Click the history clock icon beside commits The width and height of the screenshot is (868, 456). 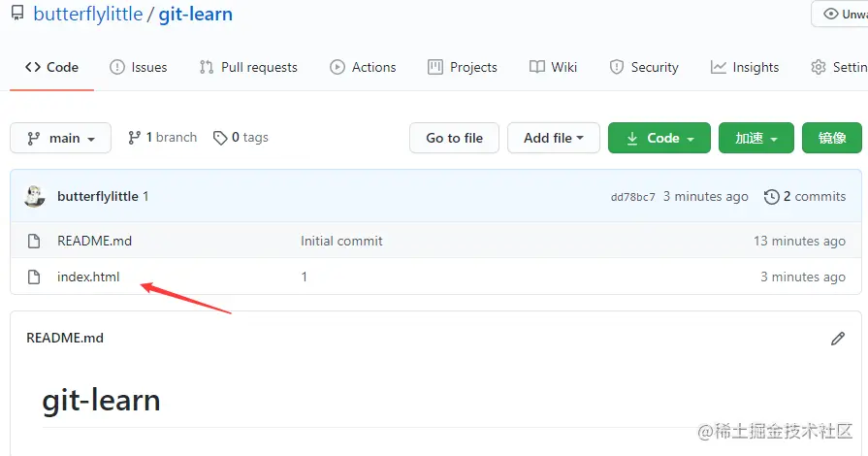772,197
